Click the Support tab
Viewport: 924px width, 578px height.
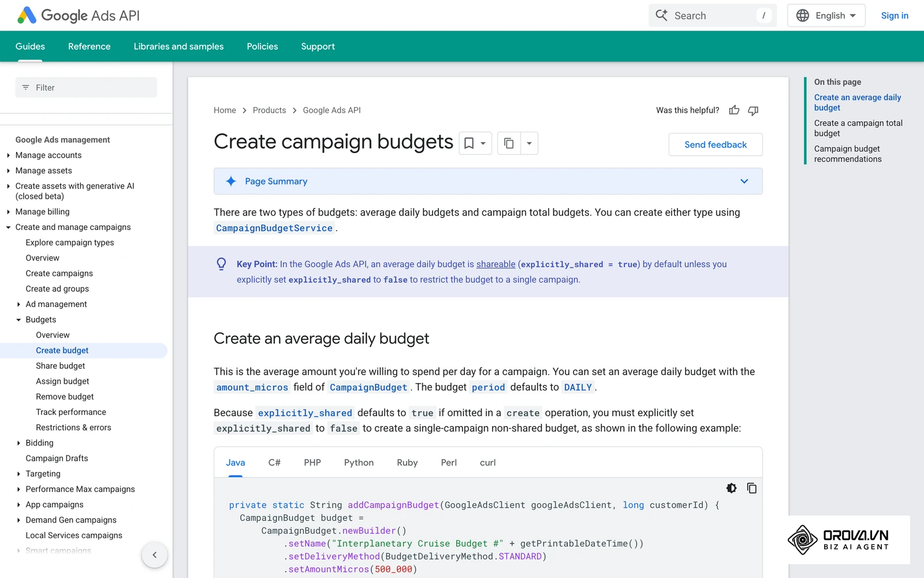tap(318, 46)
